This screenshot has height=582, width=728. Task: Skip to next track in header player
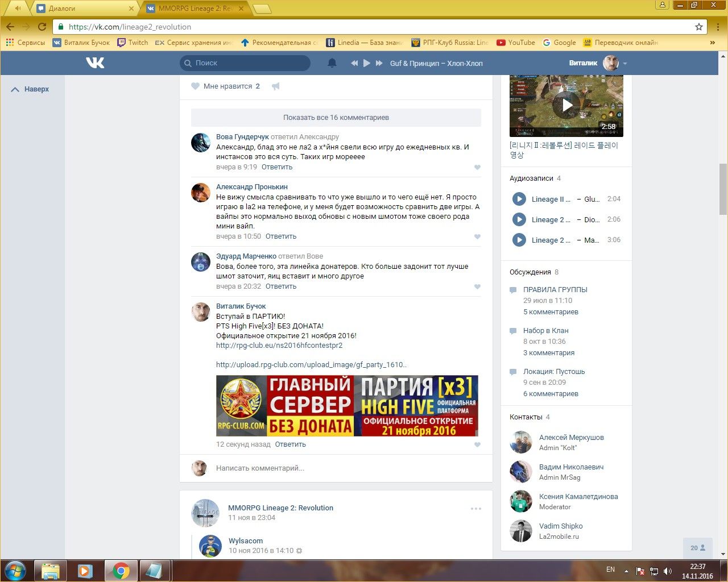379,63
